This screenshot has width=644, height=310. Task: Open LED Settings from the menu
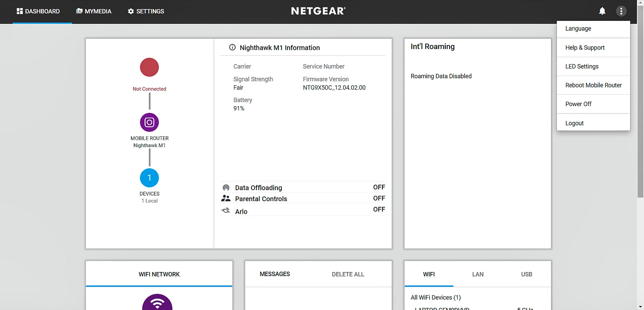593,66
